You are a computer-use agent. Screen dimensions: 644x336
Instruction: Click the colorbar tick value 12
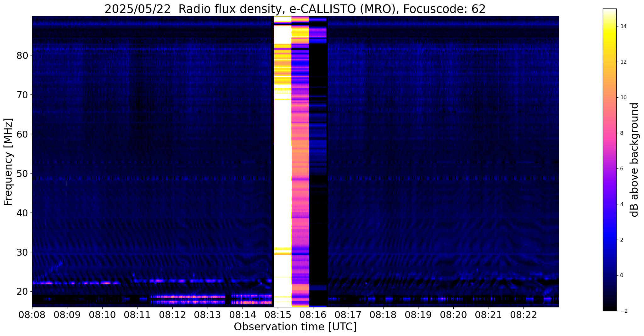tap(623, 62)
